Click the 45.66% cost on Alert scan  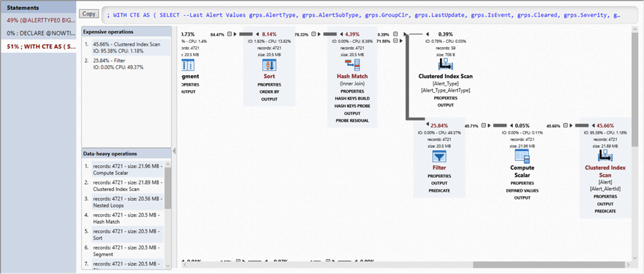coord(605,126)
